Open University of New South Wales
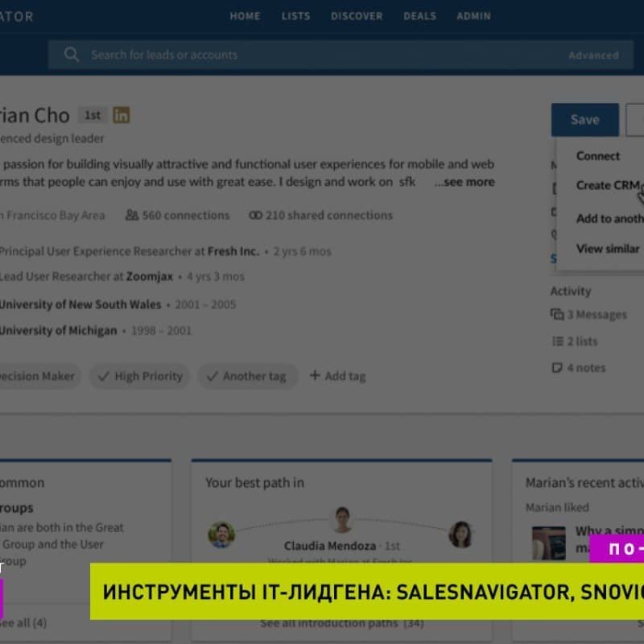Screen dimensions: 644x644 tap(80, 304)
